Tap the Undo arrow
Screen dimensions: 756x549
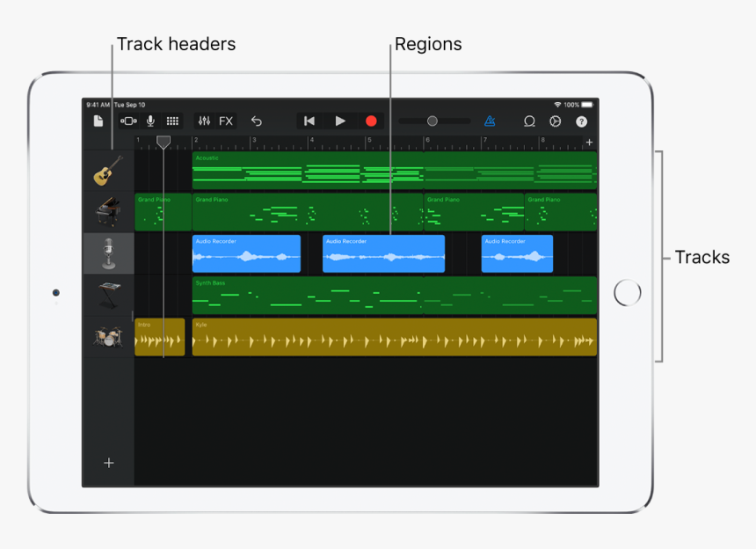coord(257,121)
